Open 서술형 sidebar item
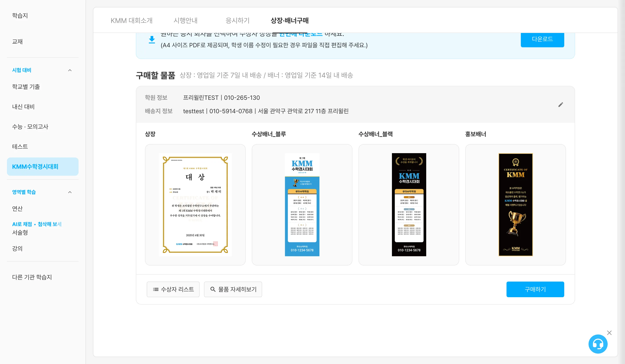Viewport: 625px width, 364px height. 20,232
